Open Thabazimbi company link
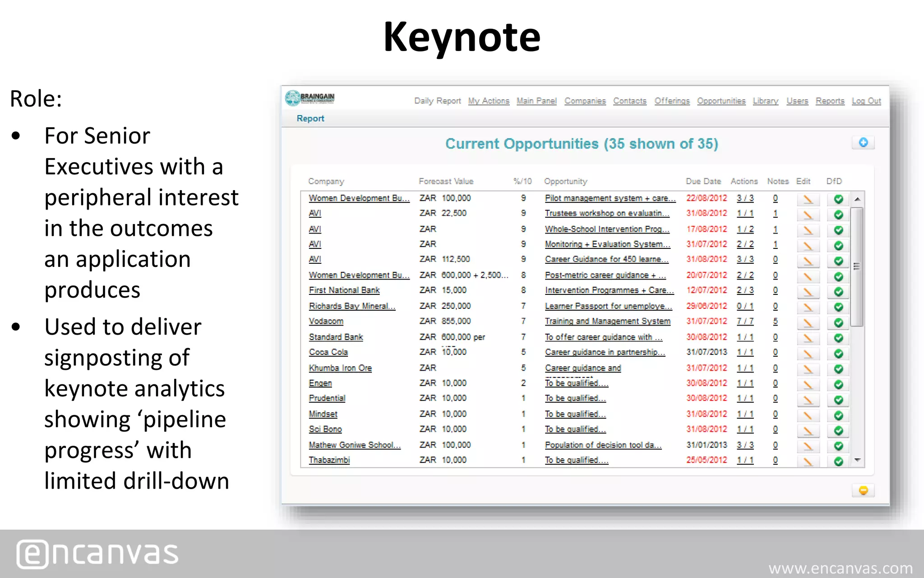Image resolution: width=924 pixels, height=578 pixels. click(329, 460)
